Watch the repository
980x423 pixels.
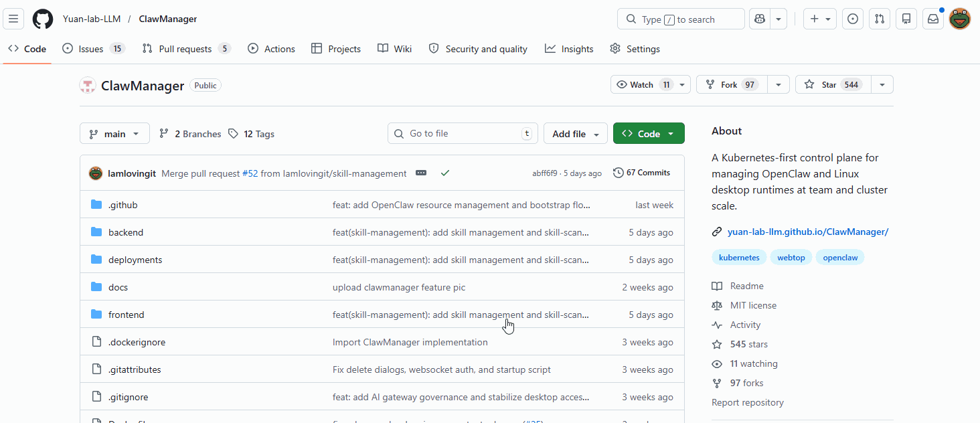coord(641,84)
